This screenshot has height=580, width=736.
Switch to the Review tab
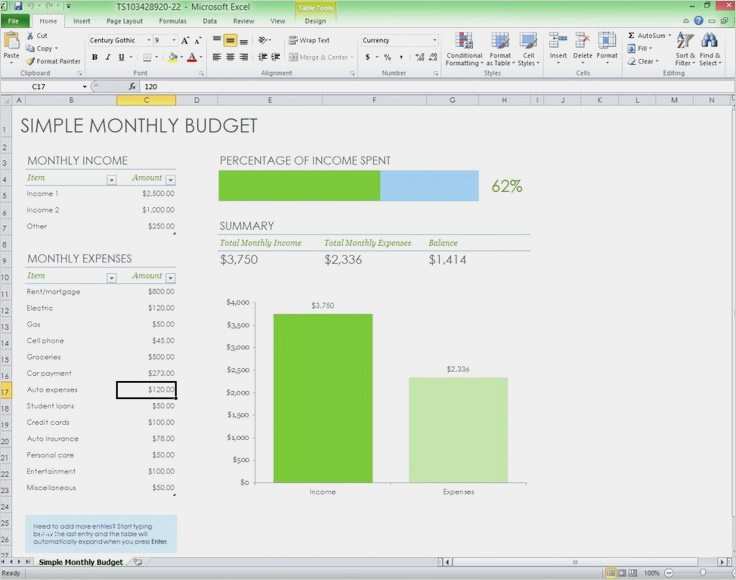click(243, 21)
